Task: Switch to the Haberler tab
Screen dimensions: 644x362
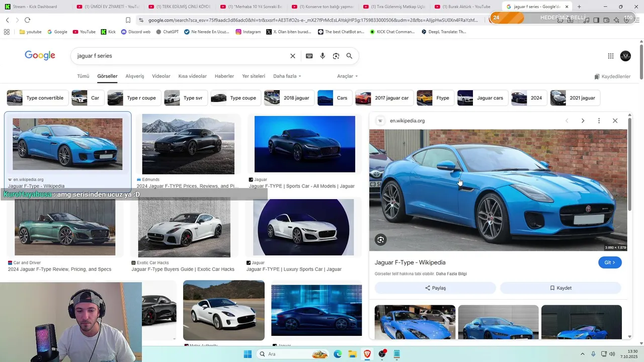Action: pos(224,76)
